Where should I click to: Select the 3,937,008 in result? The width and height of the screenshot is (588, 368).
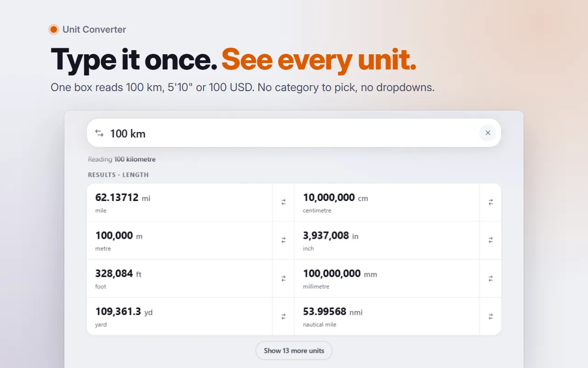387,240
